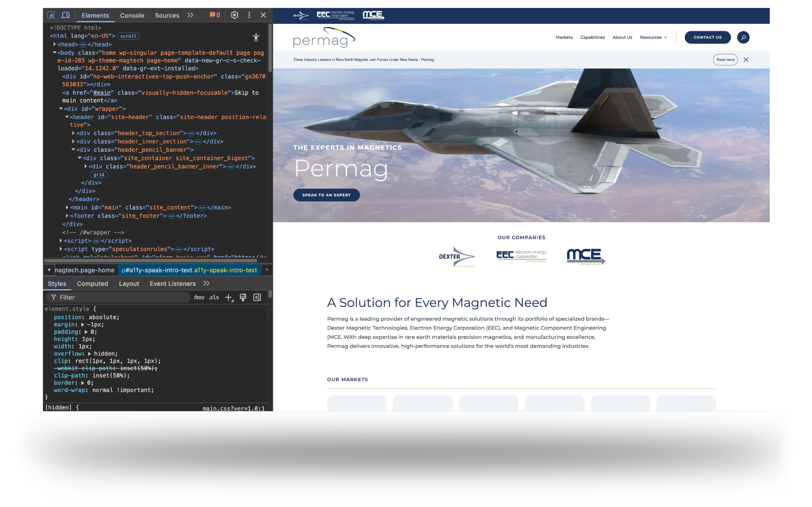Image resolution: width=812 pixels, height=507 pixels.
Task: Select the p#a11y-speak-intro-text breadcrumb
Action: point(189,270)
